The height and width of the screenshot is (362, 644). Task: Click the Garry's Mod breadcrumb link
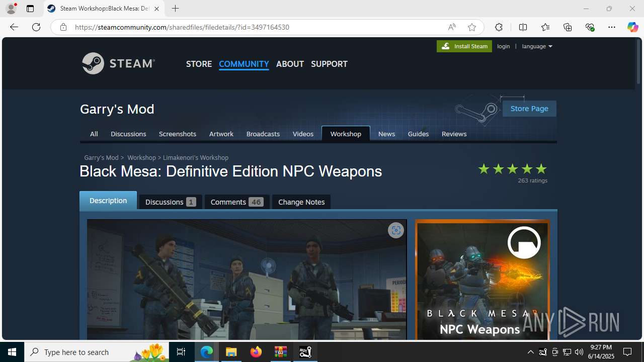point(101,157)
